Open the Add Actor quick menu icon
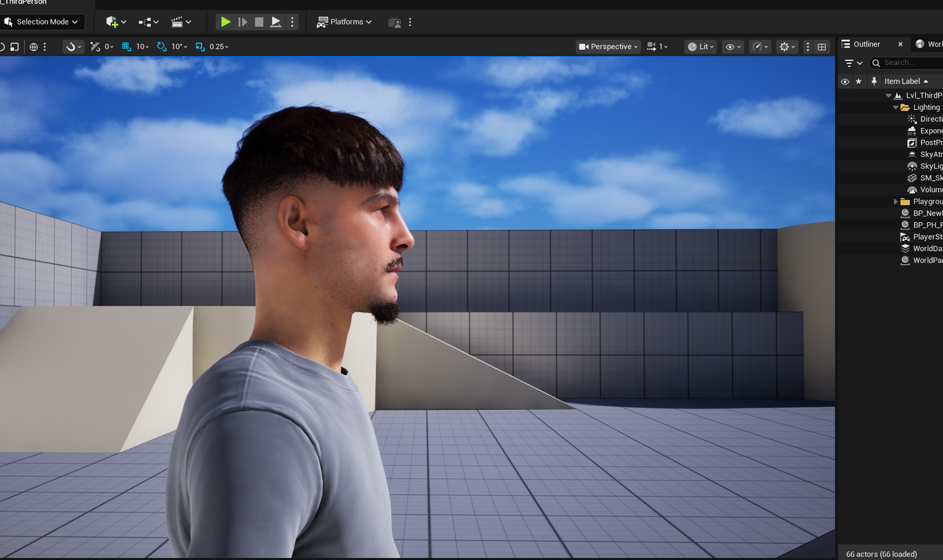 pos(113,22)
